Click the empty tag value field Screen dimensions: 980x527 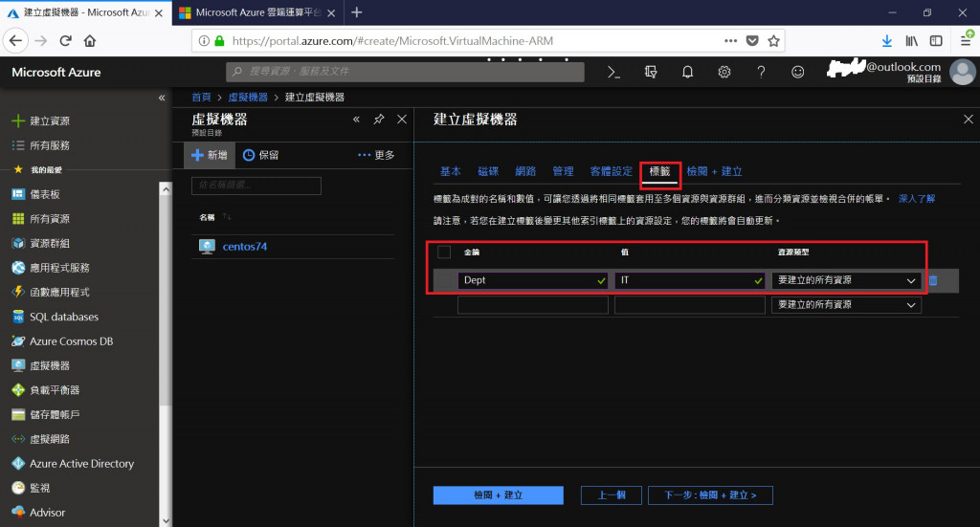[690, 305]
